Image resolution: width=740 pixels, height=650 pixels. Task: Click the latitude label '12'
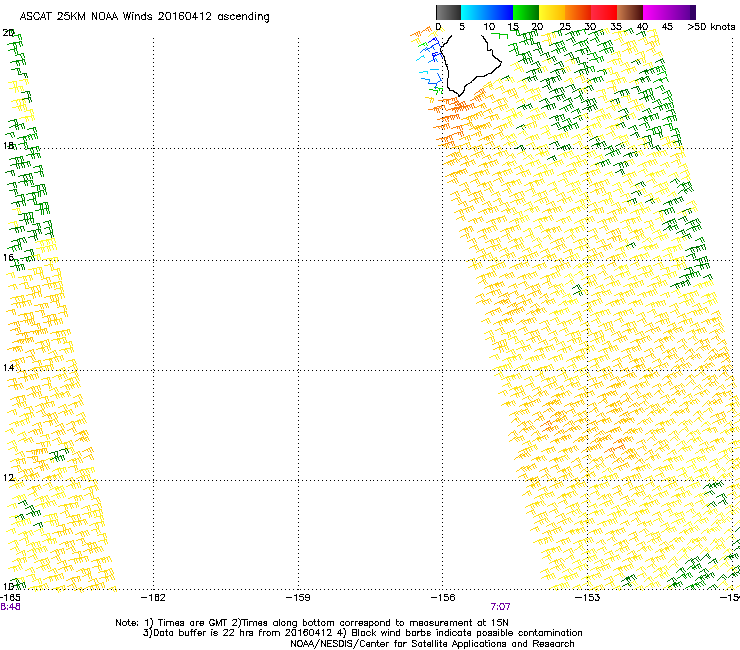(8, 478)
